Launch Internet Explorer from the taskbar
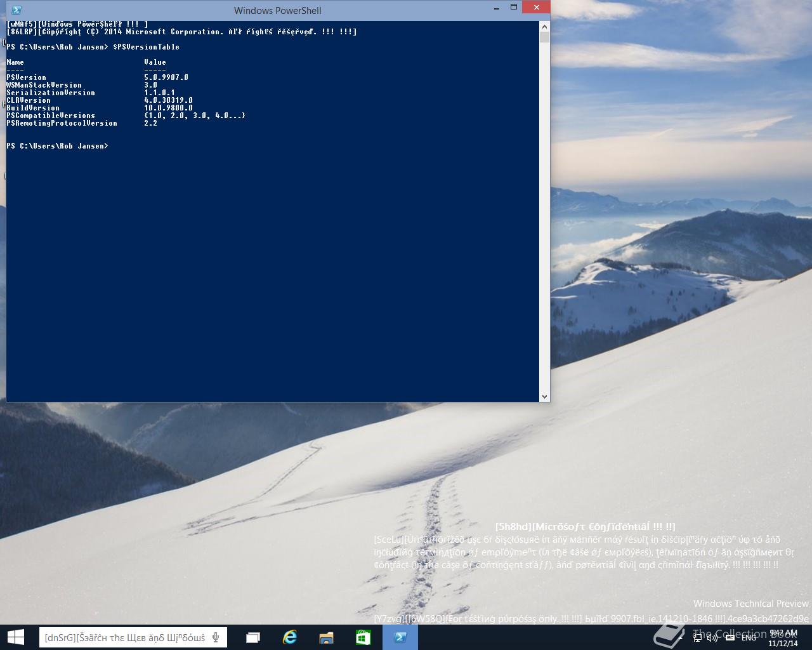 coord(290,637)
